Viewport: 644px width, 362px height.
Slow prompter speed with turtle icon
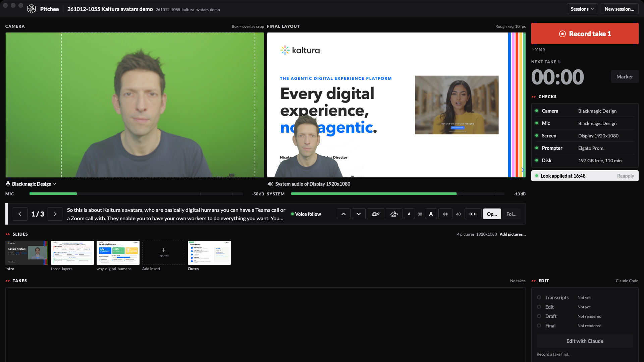pyautogui.click(x=375, y=214)
